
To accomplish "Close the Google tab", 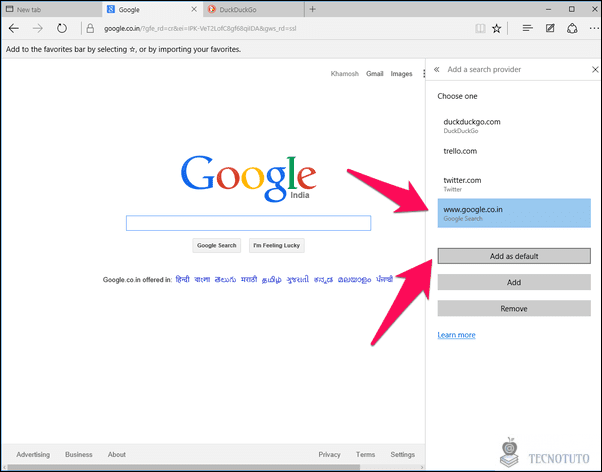I will pyautogui.click(x=194, y=9).
